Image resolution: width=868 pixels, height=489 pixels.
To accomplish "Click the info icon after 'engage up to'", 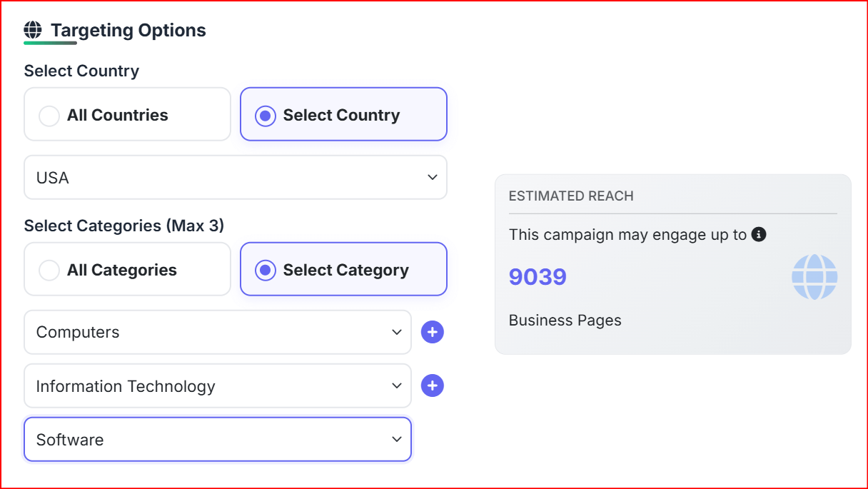I will [759, 234].
